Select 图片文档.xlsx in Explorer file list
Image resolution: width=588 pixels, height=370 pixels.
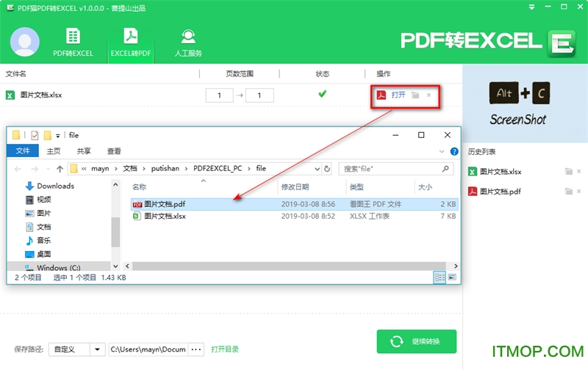[x=294, y=216]
